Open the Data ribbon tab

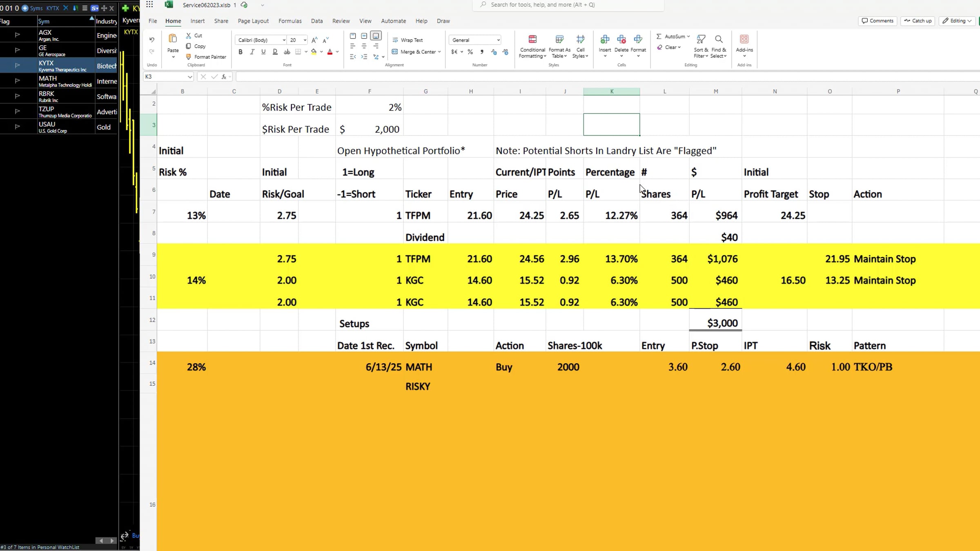coord(317,21)
